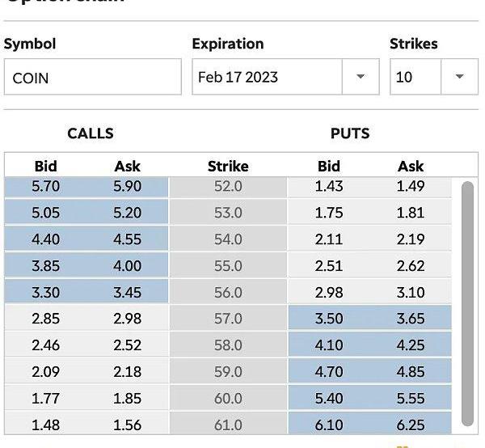Click the call ask 5.20

tap(127, 213)
